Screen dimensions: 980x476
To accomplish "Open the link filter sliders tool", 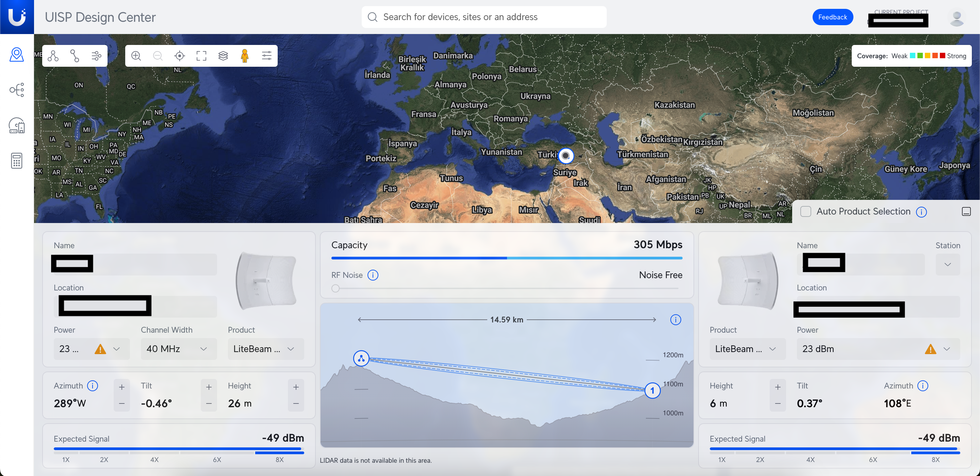I will [x=96, y=56].
